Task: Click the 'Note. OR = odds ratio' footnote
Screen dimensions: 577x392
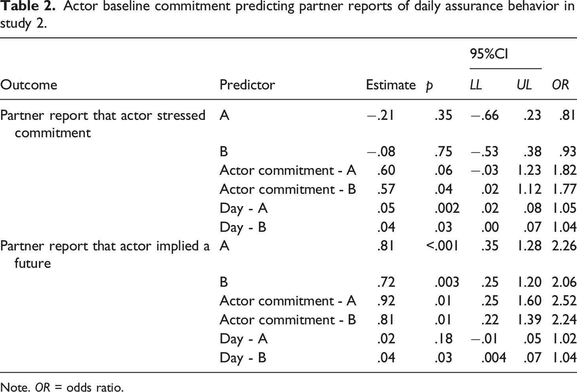Action: tap(62, 387)
